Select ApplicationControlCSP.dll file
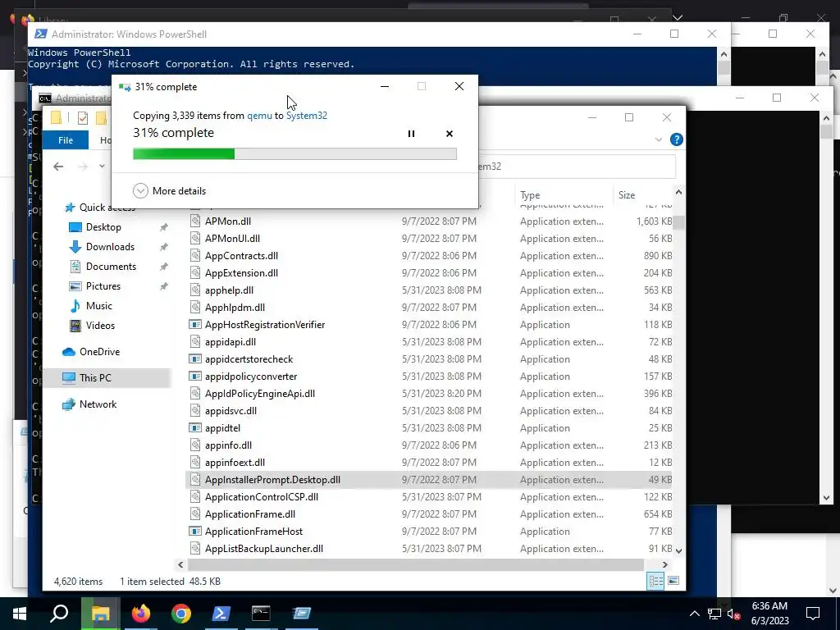This screenshot has height=630, width=840. point(262,497)
